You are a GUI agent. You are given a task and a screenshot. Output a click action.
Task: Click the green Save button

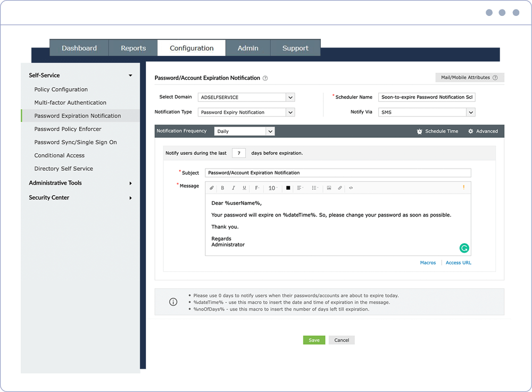point(314,340)
